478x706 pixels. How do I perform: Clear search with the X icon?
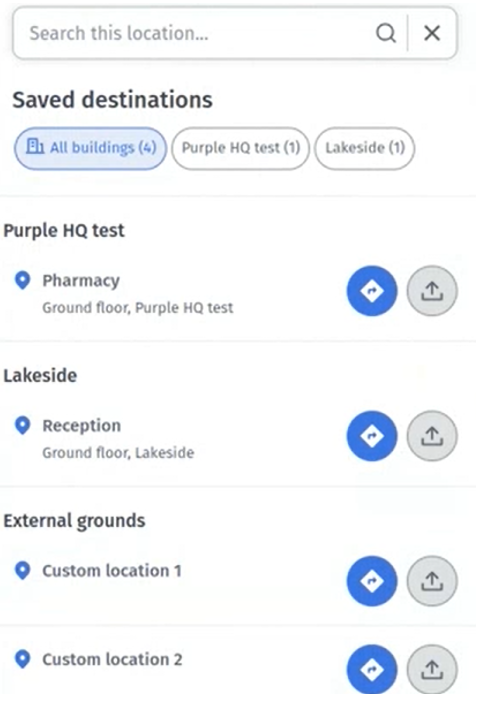click(432, 33)
